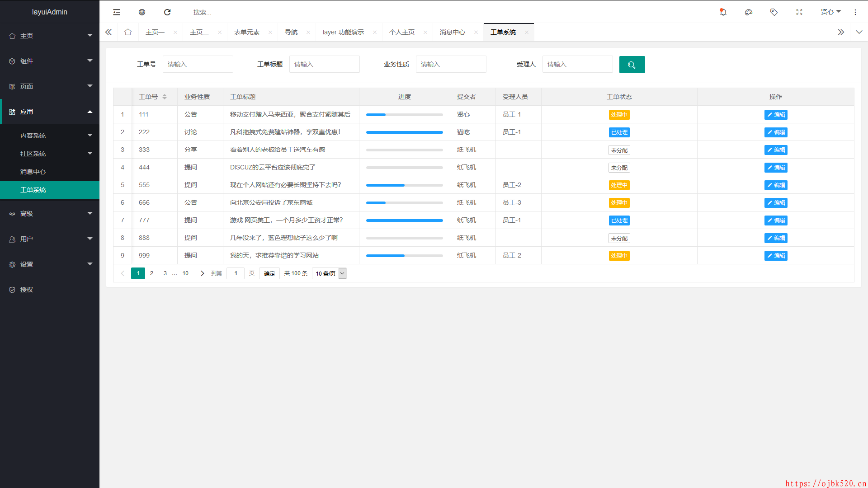Expand the 设置 sidebar menu
868x488 pixels.
pyautogui.click(x=50, y=264)
